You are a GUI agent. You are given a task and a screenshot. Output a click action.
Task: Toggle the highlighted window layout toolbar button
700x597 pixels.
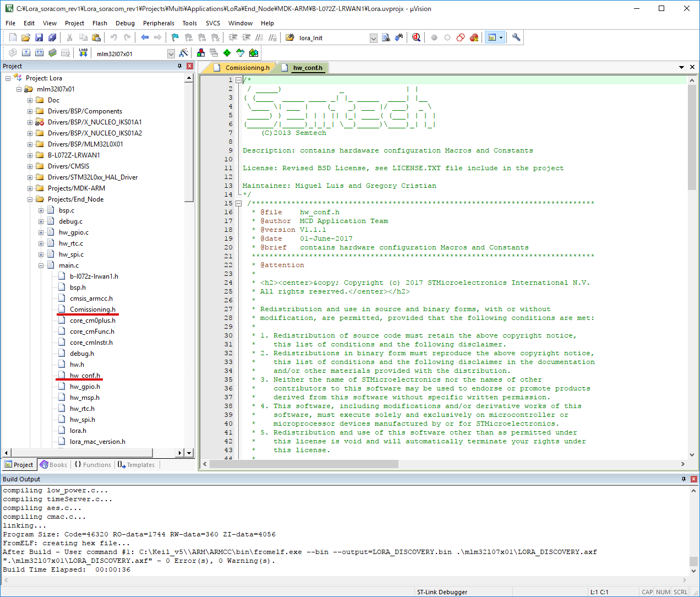pyautogui.click(x=492, y=37)
